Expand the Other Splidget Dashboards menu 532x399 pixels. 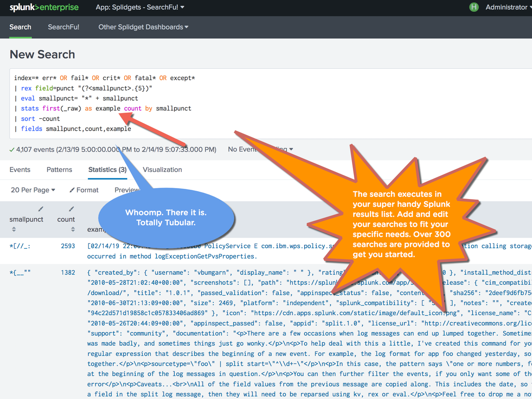143,27
